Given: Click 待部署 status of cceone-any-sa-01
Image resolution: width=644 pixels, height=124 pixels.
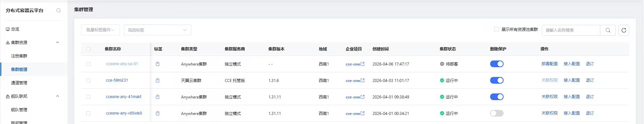Looking at the screenshot, I should (x=449, y=64).
